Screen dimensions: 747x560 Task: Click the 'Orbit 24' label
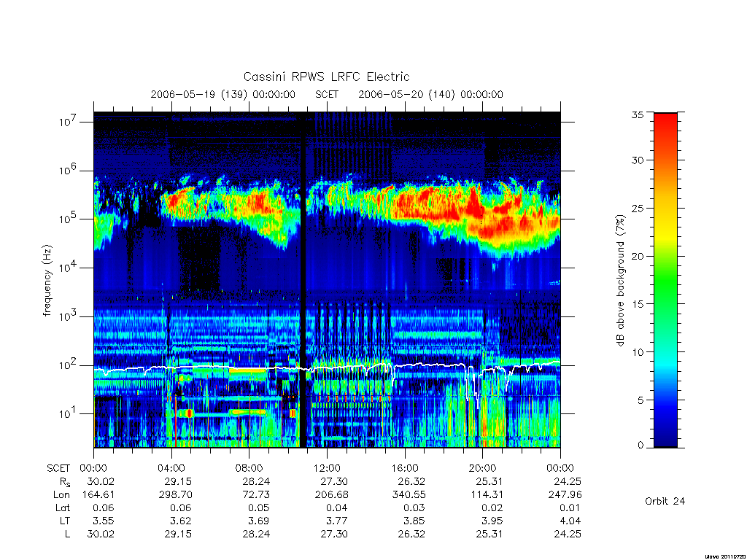point(665,501)
